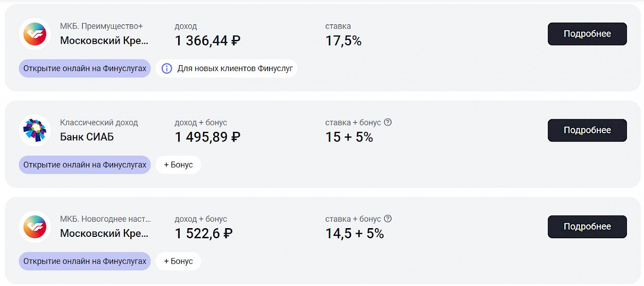Click + Бонус badge in МКБ Новогоднее card

(x=178, y=261)
